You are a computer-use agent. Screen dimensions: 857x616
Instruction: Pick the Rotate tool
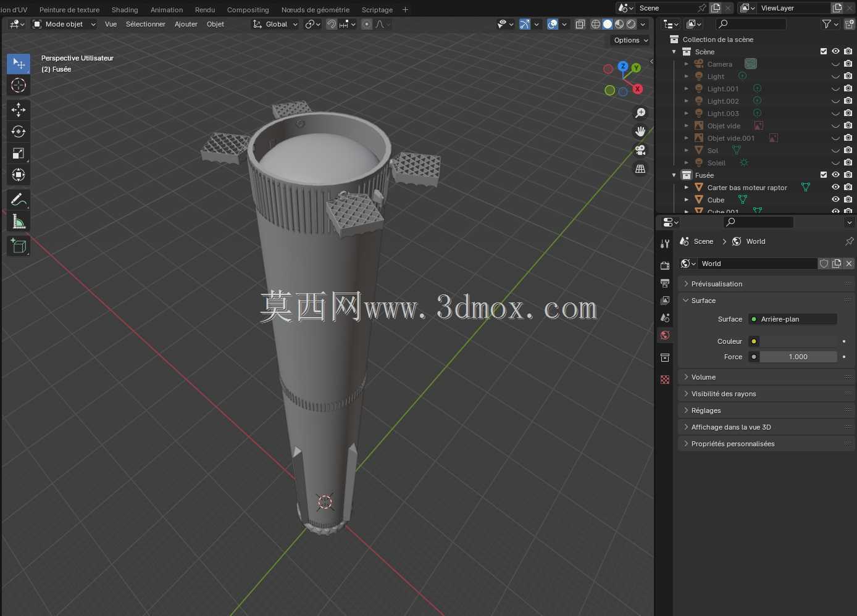click(19, 131)
